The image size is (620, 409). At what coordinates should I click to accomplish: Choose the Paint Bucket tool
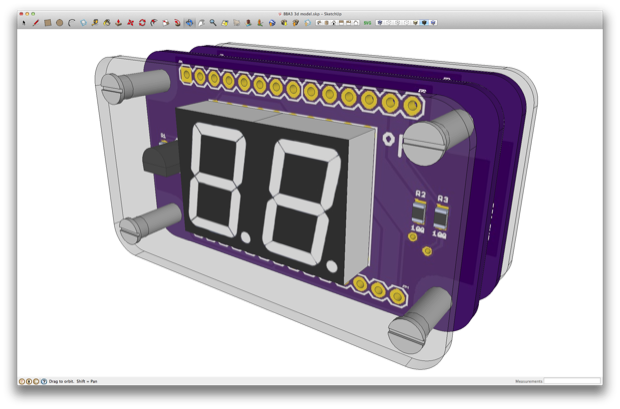point(107,23)
